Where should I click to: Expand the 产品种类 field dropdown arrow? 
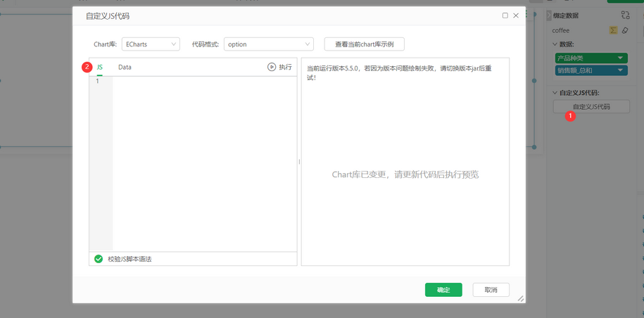click(x=621, y=58)
